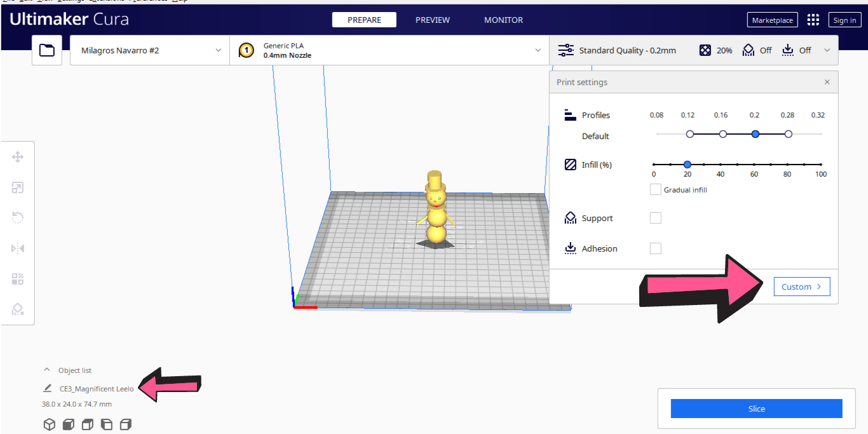Screen dimensions: 868x434
Task: Open the Ultimaker apps grid icon
Action: [x=813, y=20]
